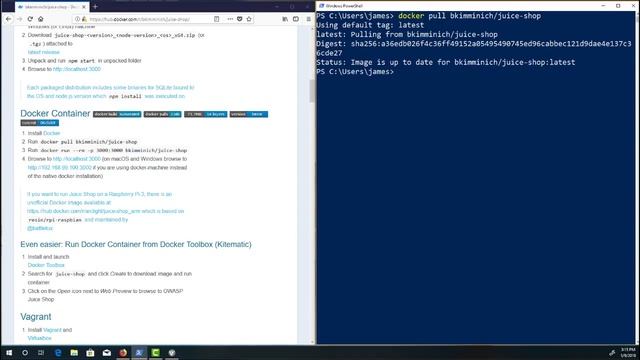Click the Firefox forward arrow

(x=19, y=19)
